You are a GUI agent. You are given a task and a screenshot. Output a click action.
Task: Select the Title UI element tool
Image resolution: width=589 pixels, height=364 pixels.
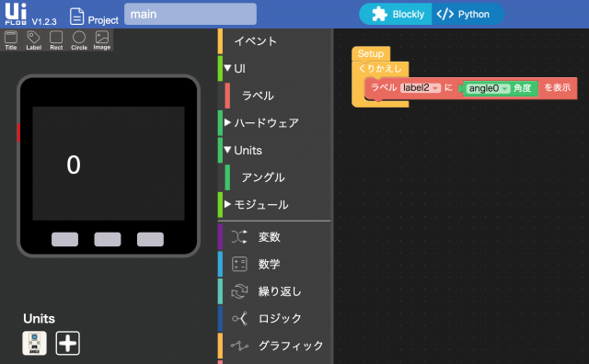coord(11,40)
